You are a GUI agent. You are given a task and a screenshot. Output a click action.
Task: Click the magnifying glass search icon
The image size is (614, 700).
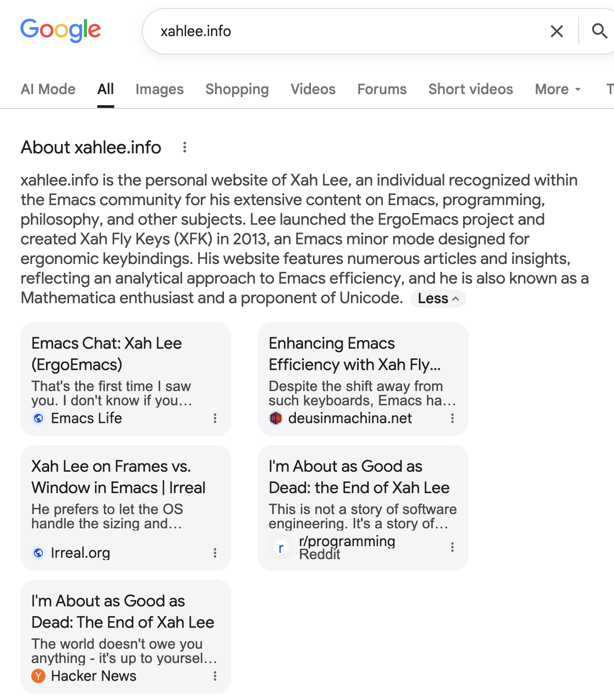click(x=599, y=31)
